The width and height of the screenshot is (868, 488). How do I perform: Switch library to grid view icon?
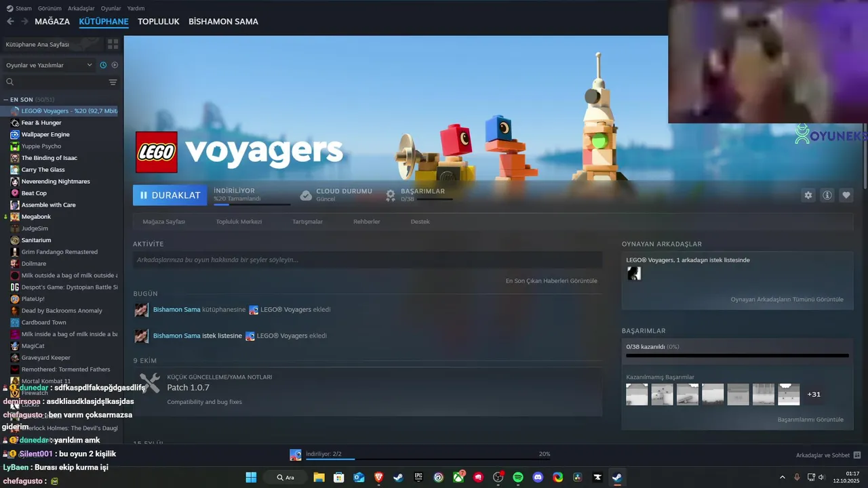[113, 44]
